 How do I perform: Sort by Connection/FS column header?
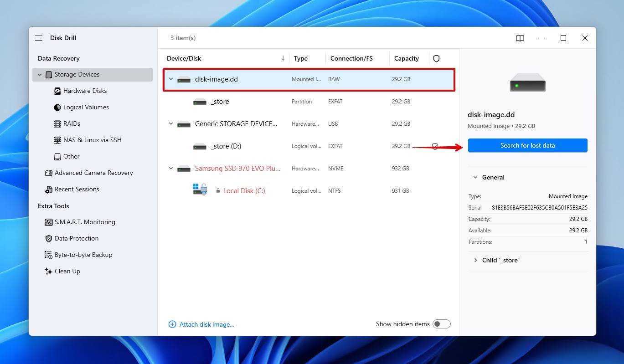click(x=351, y=58)
